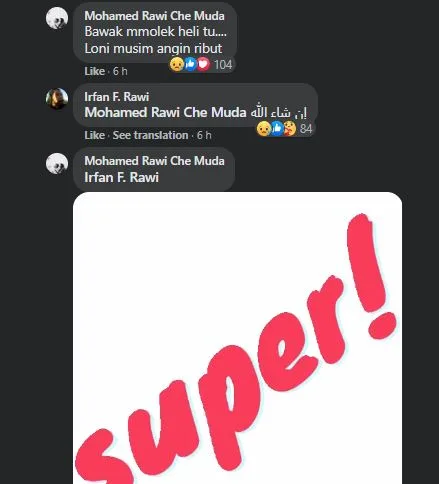Click See translation on Irfan's comment
Screen dimensions: 439x484
[150, 135]
